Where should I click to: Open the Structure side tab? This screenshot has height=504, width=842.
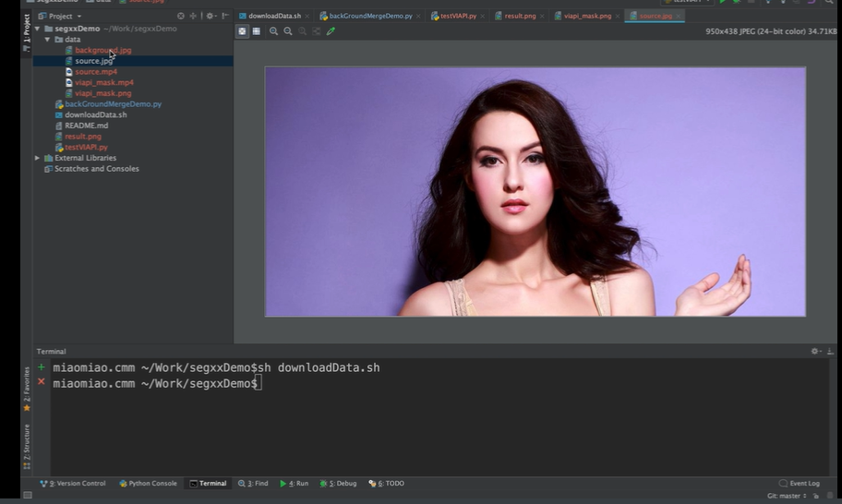tap(27, 447)
